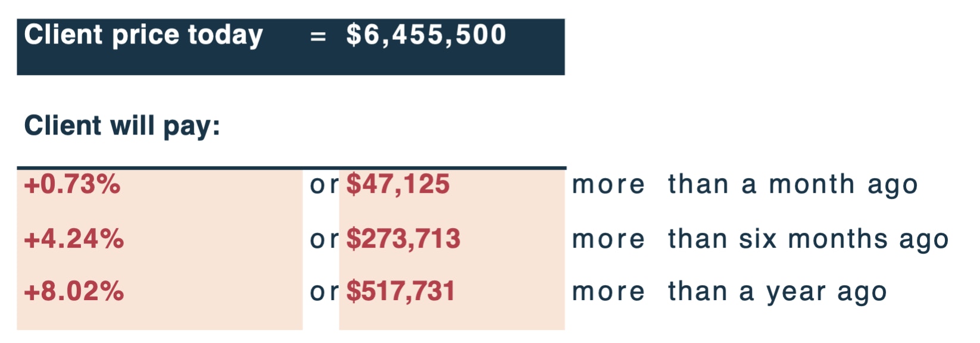The image size is (980, 343).
Task: Click the Client will pay label
Action: 122,126
